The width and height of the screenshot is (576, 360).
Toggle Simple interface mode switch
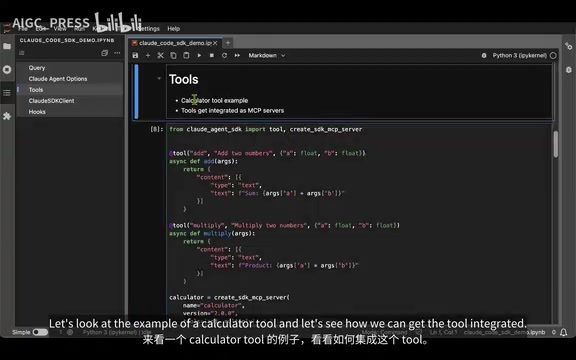point(40,332)
